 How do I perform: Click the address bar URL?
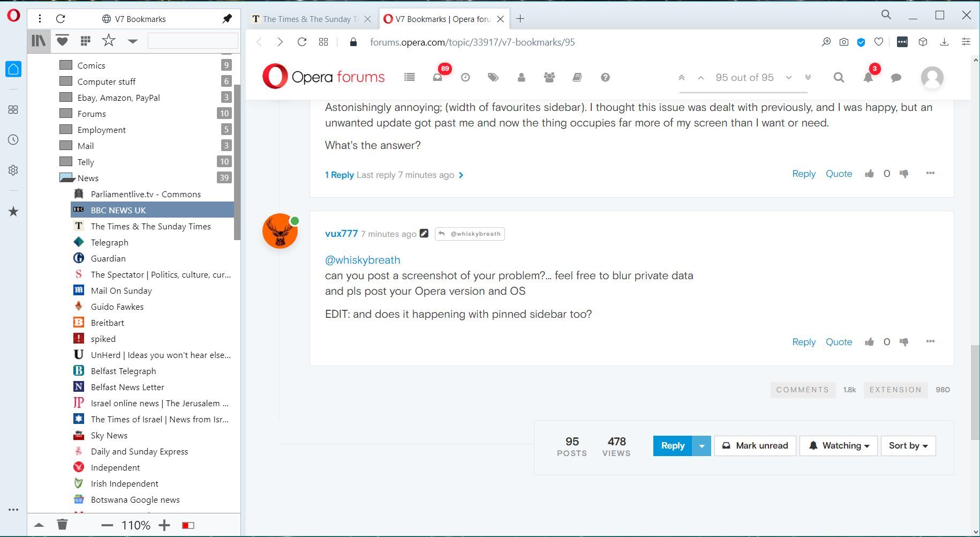click(472, 42)
